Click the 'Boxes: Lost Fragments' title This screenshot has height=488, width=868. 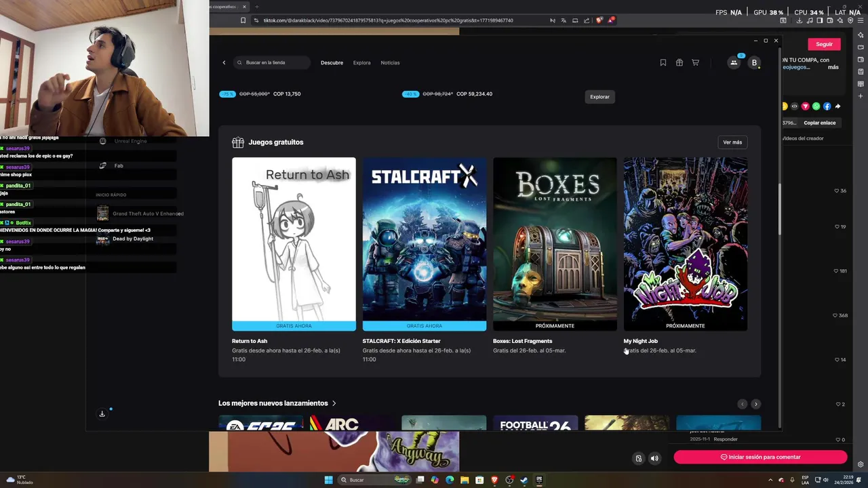pyautogui.click(x=522, y=341)
